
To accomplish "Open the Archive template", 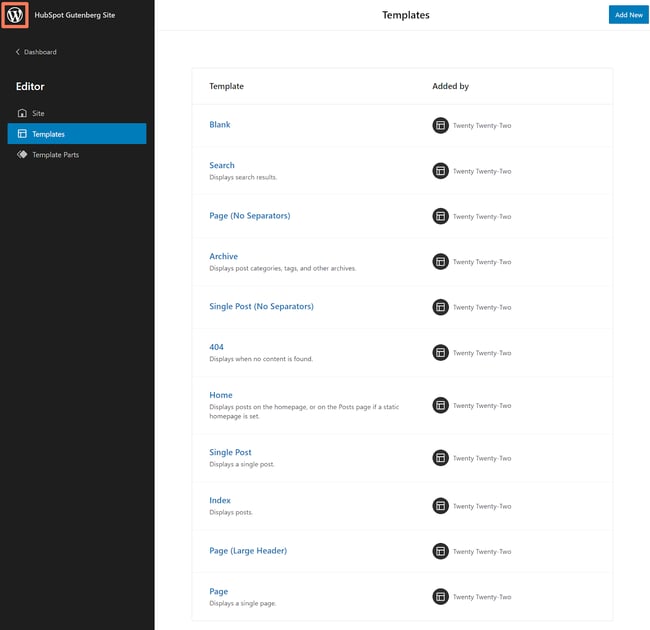I will pyautogui.click(x=223, y=256).
